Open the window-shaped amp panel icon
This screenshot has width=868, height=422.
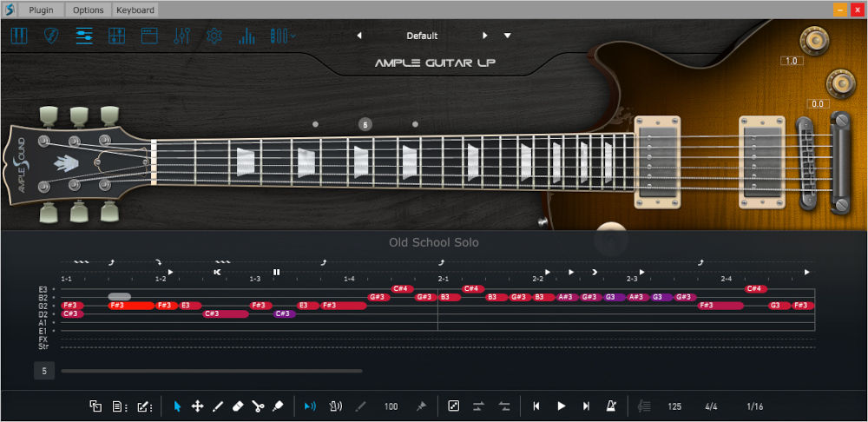(x=149, y=36)
